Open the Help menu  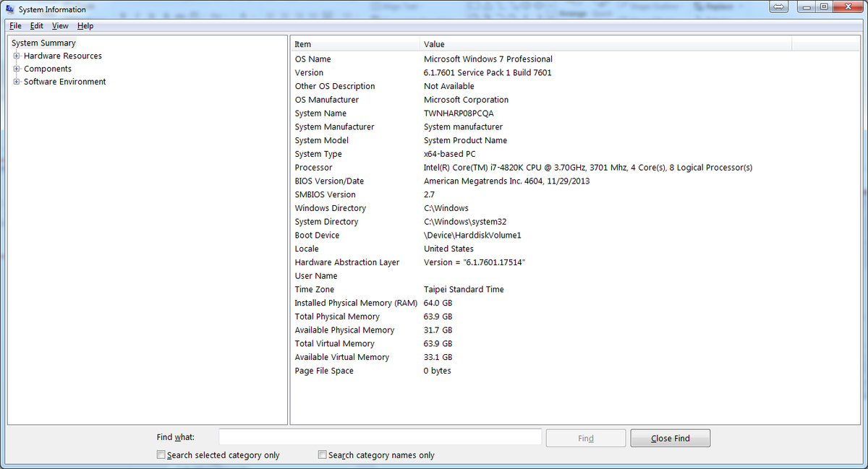pos(85,26)
